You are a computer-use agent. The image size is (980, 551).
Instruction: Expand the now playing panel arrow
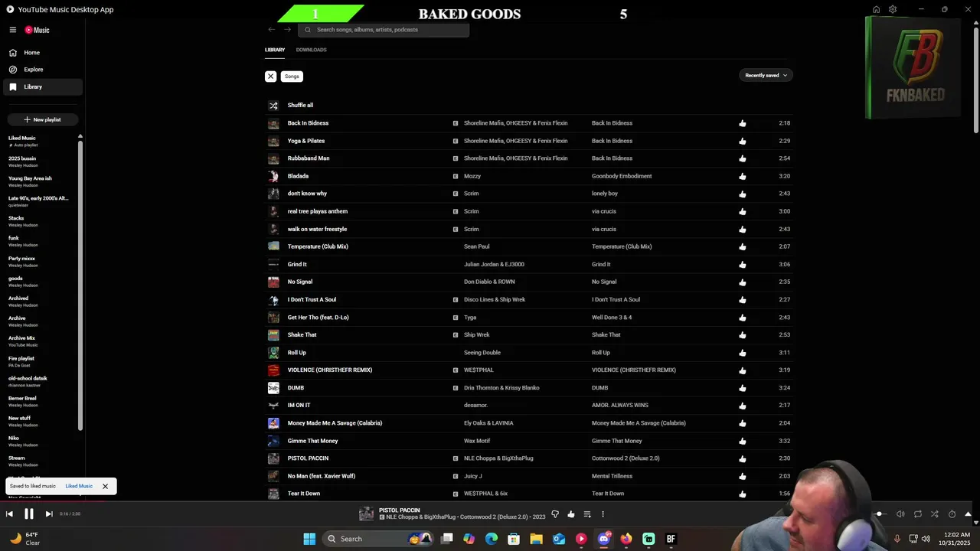point(968,514)
